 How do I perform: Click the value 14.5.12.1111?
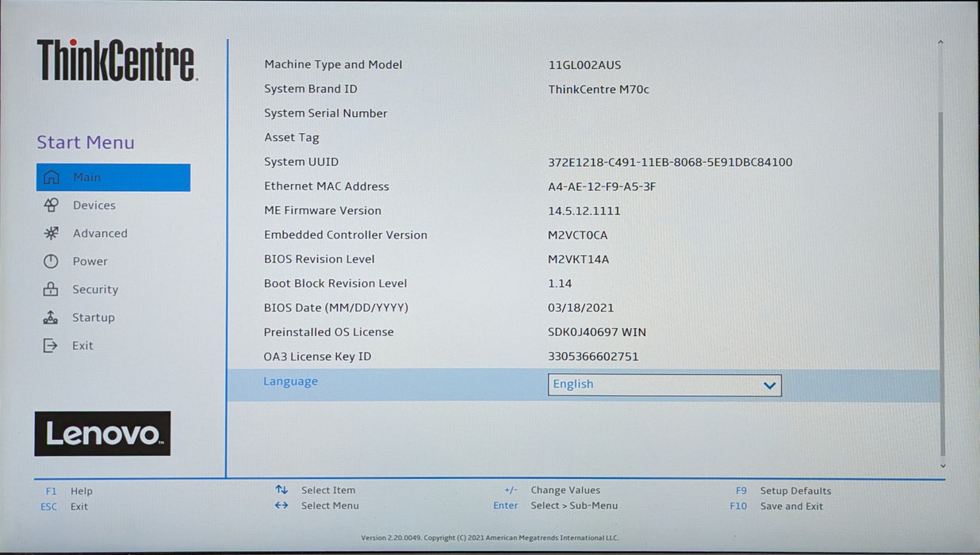pyautogui.click(x=584, y=211)
